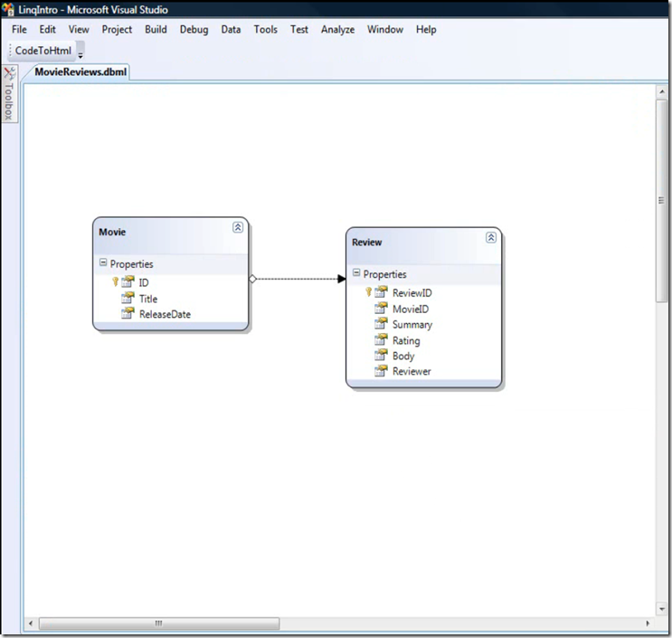Open the CodeToHtml toolbar options dropdown
The width and height of the screenshot is (672, 638).
click(80, 53)
